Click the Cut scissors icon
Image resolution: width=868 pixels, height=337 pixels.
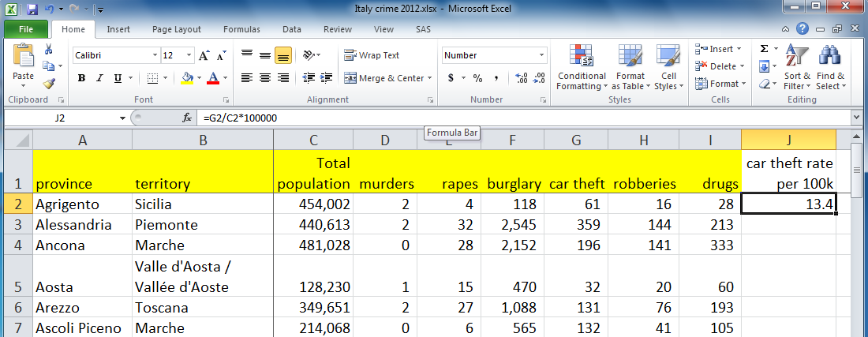point(49,49)
